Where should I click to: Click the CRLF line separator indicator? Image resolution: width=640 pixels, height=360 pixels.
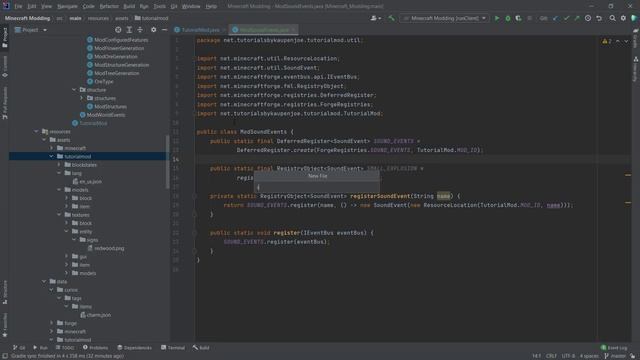(x=551, y=356)
